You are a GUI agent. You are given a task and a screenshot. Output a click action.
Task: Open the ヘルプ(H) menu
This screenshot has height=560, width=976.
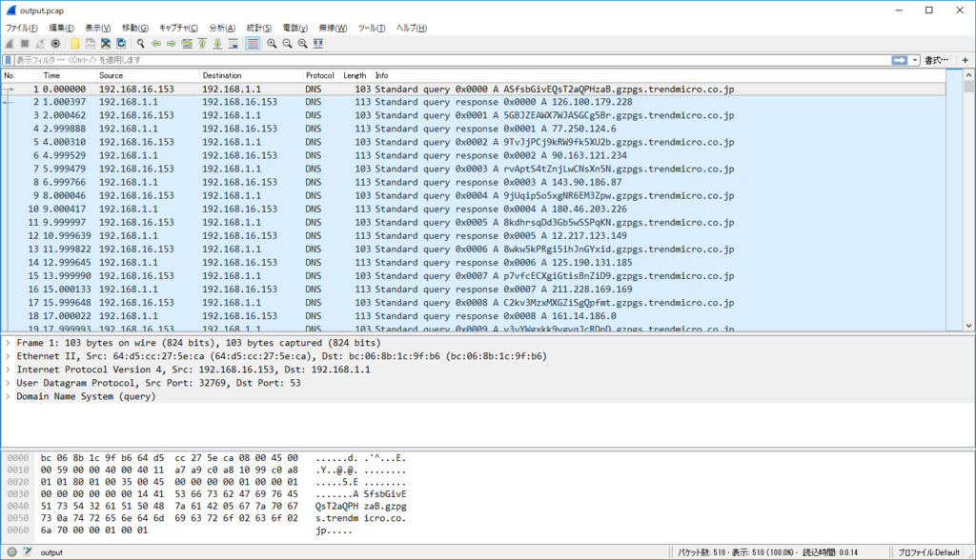pos(412,28)
